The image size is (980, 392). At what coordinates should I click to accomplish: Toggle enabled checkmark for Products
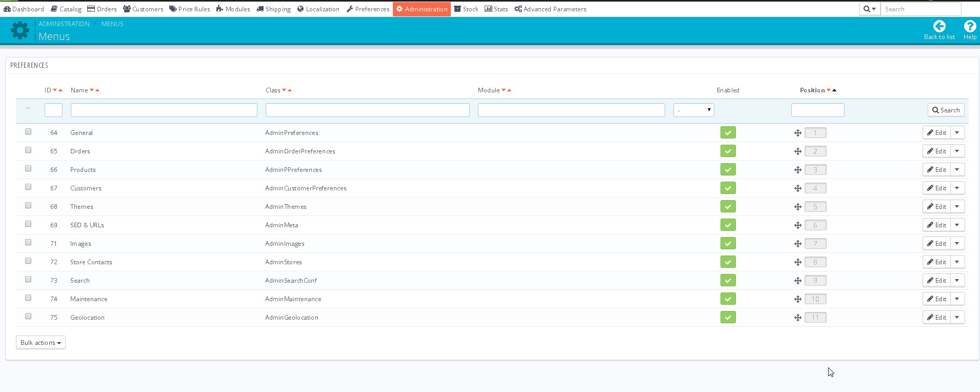coord(728,170)
